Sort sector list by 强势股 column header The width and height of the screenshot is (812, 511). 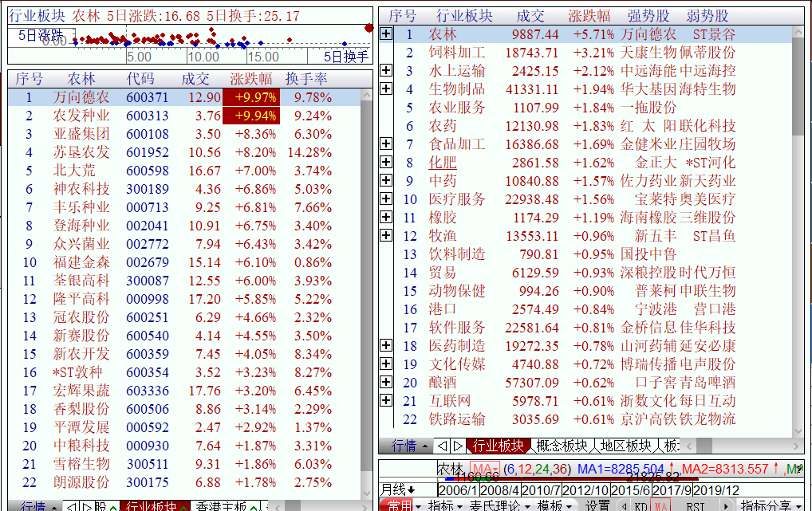point(648,16)
